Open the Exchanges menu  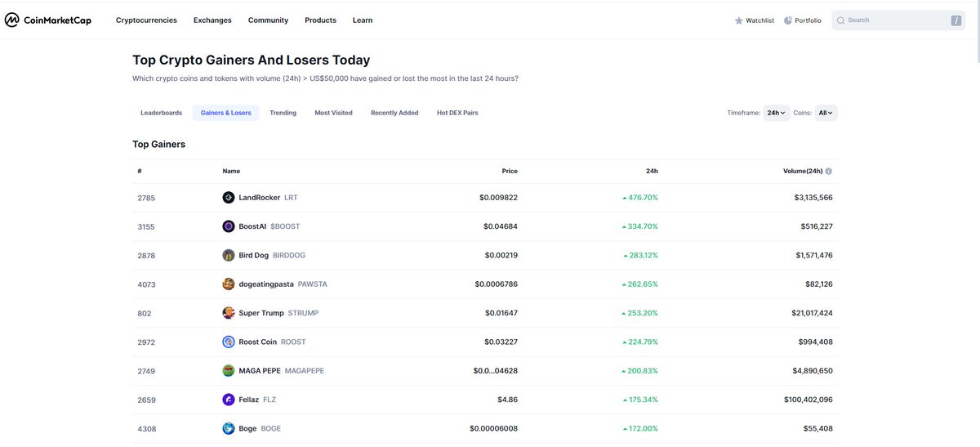(x=212, y=20)
